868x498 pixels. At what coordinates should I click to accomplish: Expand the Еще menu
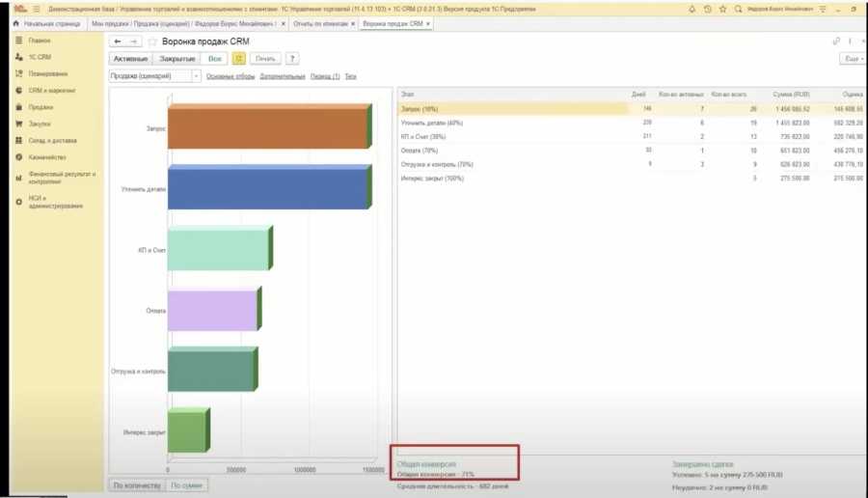tap(852, 59)
